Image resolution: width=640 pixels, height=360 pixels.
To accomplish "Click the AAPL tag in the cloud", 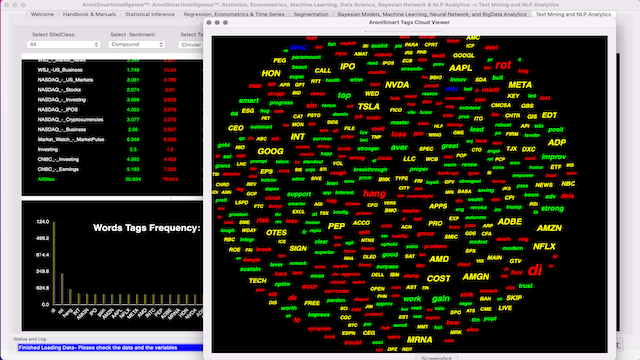I will click(x=460, y=68).
